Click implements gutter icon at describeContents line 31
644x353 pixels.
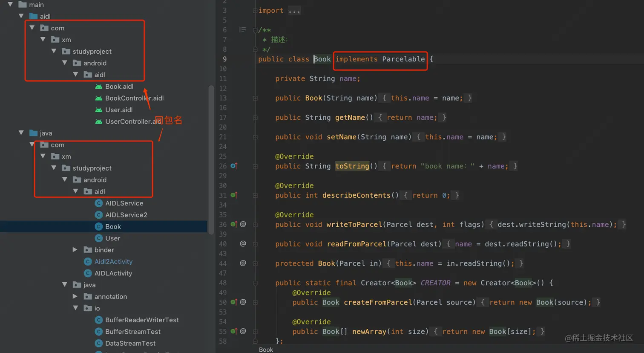(234, 195)
